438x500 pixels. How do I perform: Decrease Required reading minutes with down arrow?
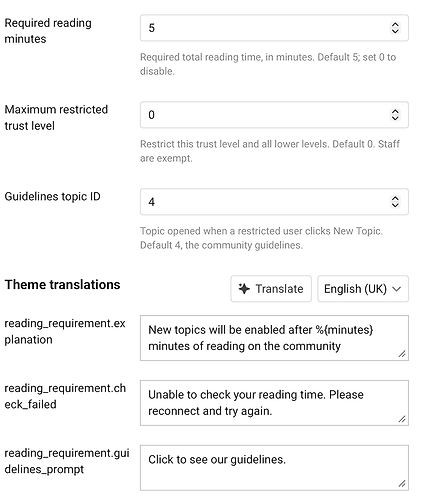coord(395,31)
